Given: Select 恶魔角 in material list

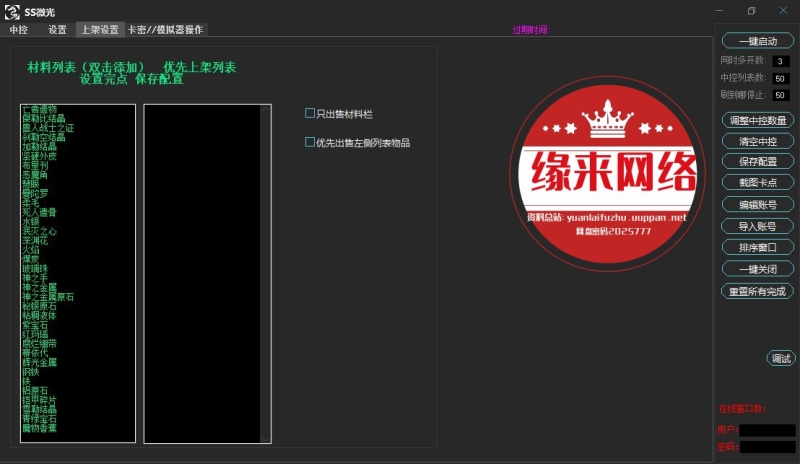Looking at the screenshot, I should (35, 175).
